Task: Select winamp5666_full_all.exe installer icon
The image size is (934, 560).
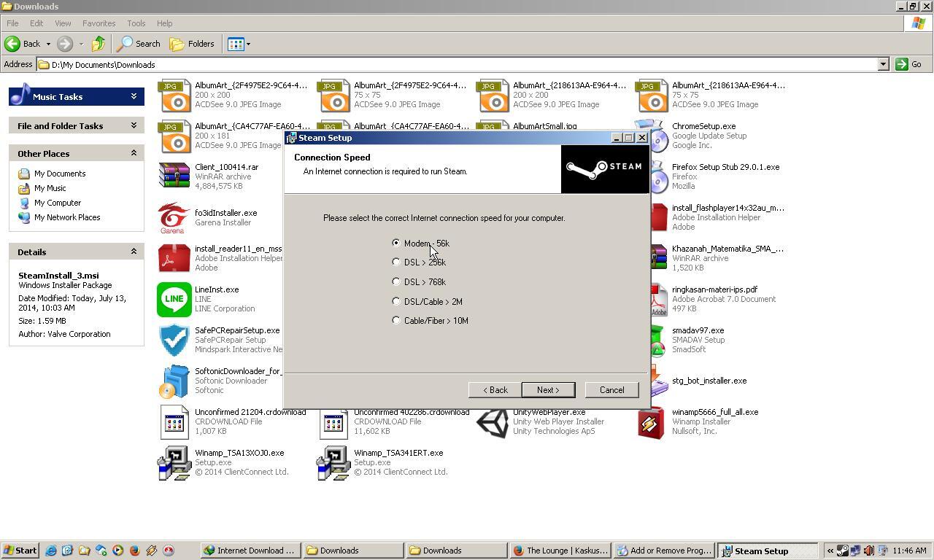Action: (652, 421)
